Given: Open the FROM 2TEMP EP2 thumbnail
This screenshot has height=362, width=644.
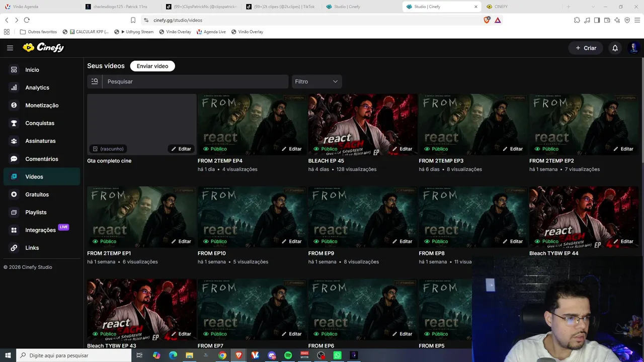Looking at the screenshot, I should (584, 124).
